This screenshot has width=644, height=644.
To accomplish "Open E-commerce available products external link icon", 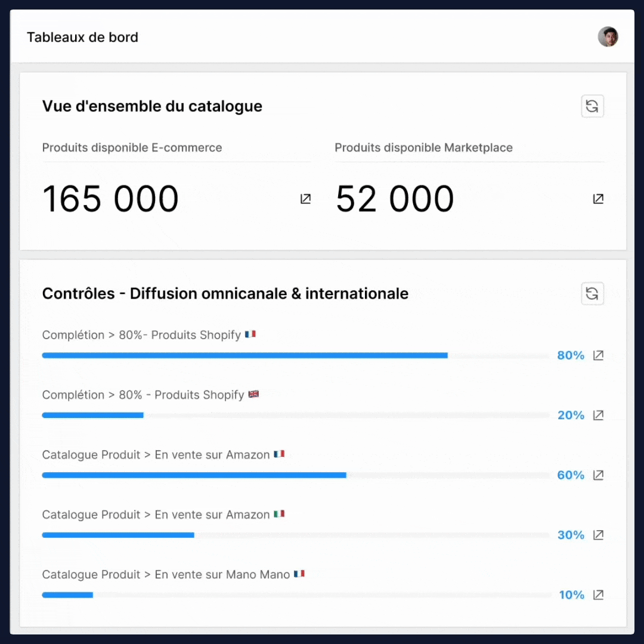I will (x=305, y=199).
